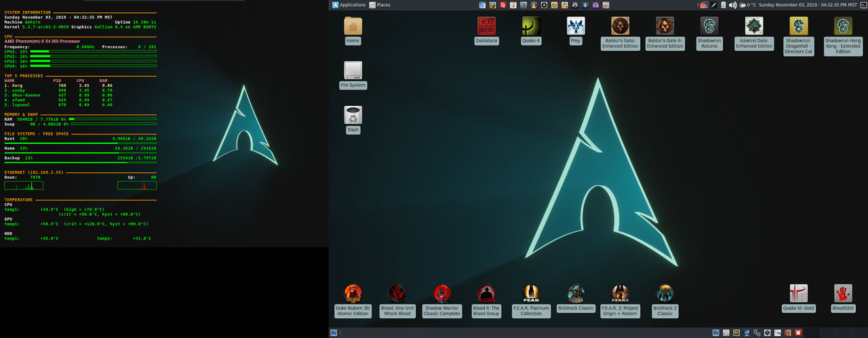The height and width of the screenshot is (338, 868).
Task: Open the Quake III: Gold icon
Action: click(799, 293)
